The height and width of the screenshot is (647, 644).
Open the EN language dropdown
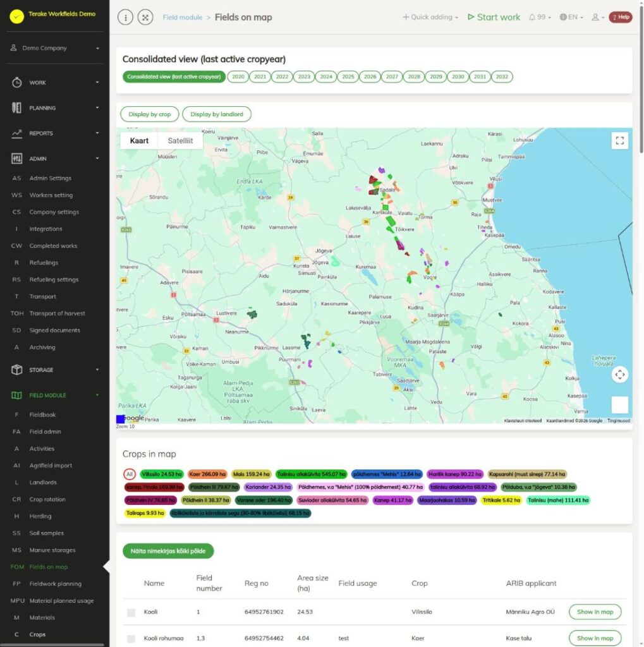coord(571,17)
